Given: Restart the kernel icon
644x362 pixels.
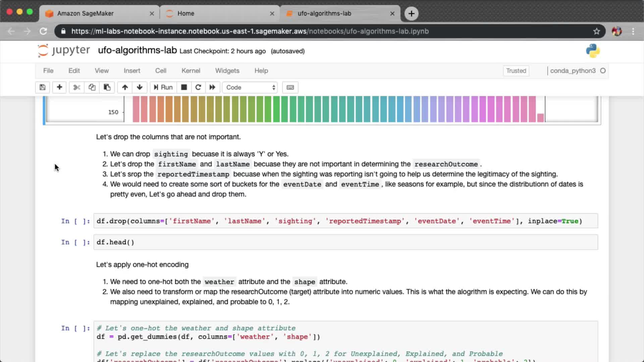Looking at the screenshot, I should (x=198, y=87).
